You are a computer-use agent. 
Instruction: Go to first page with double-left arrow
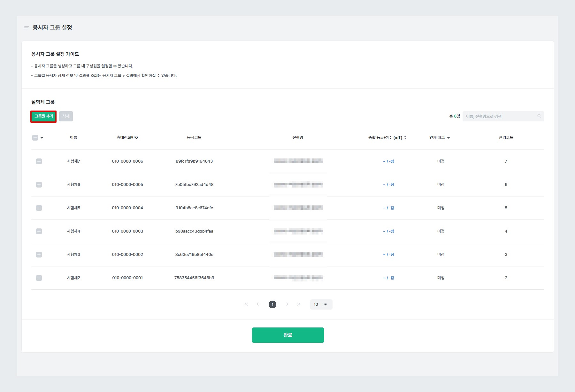(x=246, y=304)
